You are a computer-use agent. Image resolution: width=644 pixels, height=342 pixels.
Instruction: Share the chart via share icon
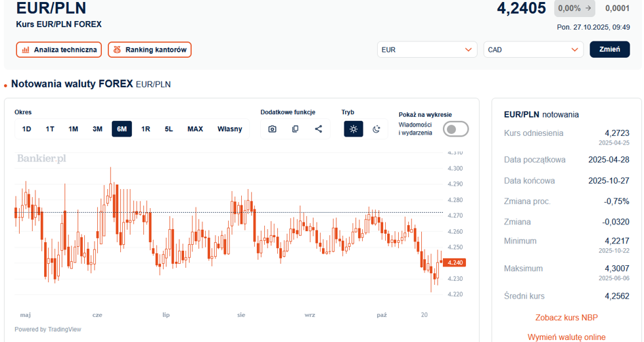coord(319,129)
